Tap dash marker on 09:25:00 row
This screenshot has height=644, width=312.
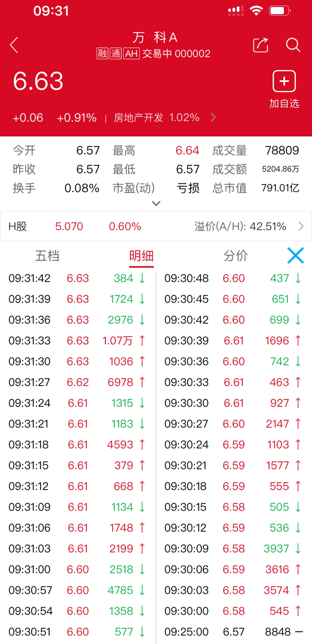tap(299, 632)
